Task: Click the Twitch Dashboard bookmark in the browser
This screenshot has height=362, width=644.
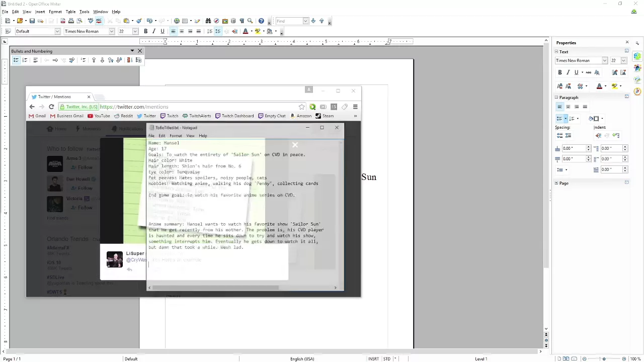Action: [x=234, y=116]
